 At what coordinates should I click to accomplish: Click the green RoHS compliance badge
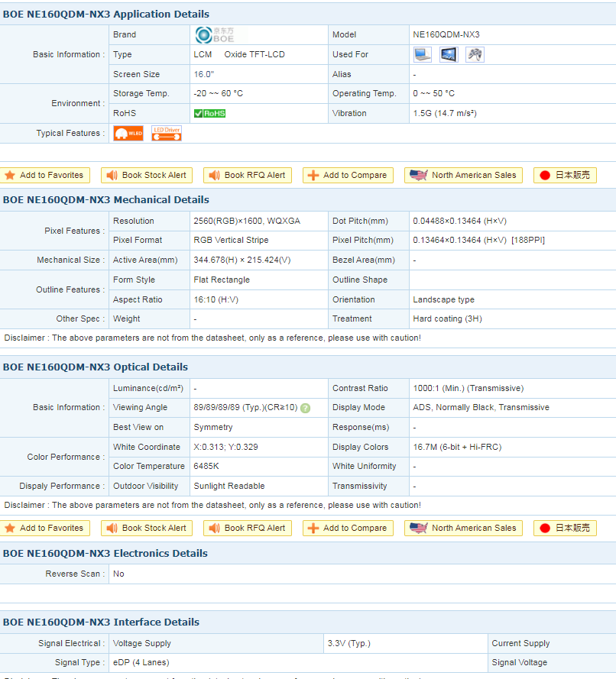209,114
